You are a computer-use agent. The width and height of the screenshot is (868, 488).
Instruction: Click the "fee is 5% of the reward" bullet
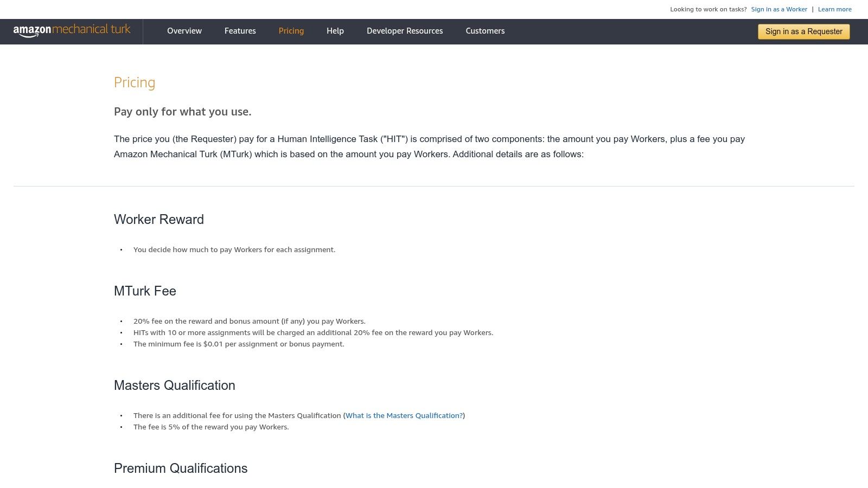(211, 427)
